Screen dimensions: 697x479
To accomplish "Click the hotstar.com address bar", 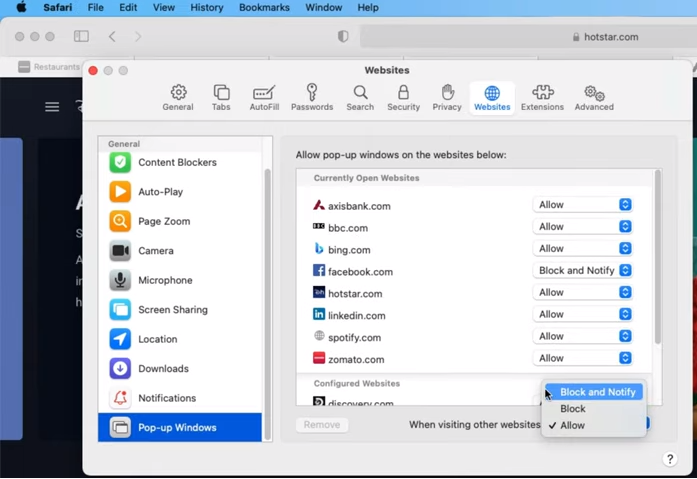I will click(528, 37).
